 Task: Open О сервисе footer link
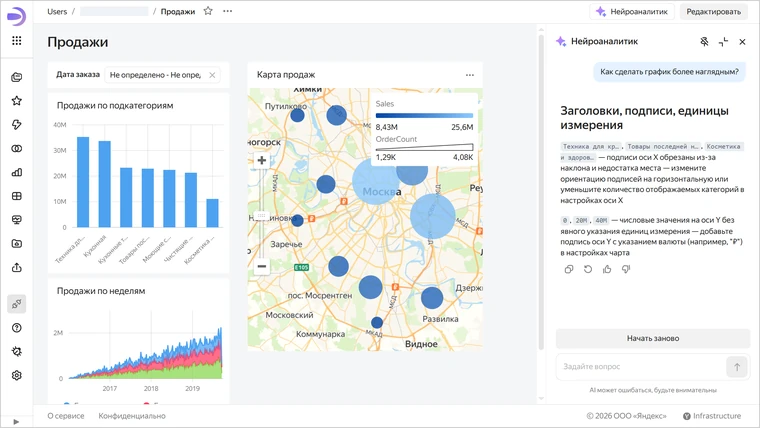click(66, 416)
